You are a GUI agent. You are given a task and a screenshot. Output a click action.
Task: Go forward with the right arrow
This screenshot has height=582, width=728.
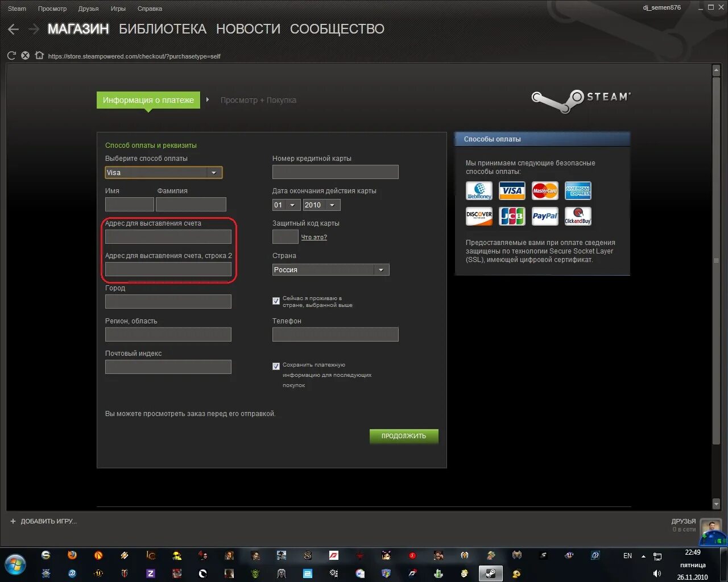(x=34, y=29)
